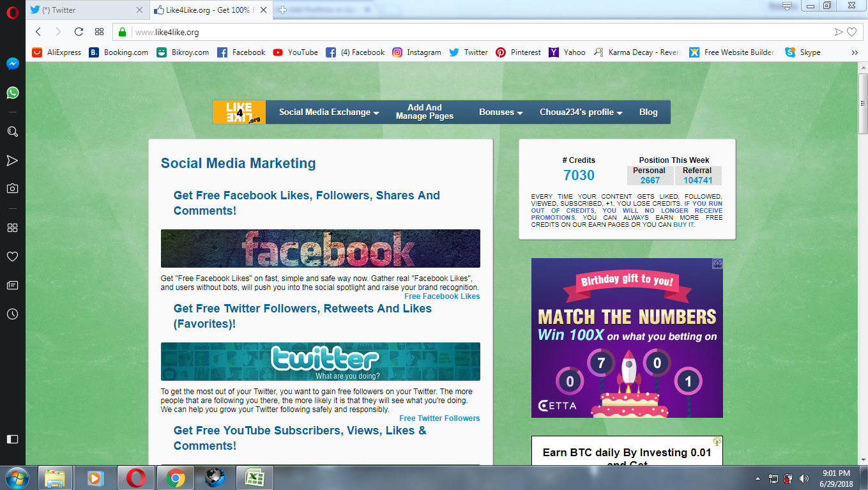Viewport: 868px width, 490px height.
Task: Click the Personal position value 2667
Action: 650,181
